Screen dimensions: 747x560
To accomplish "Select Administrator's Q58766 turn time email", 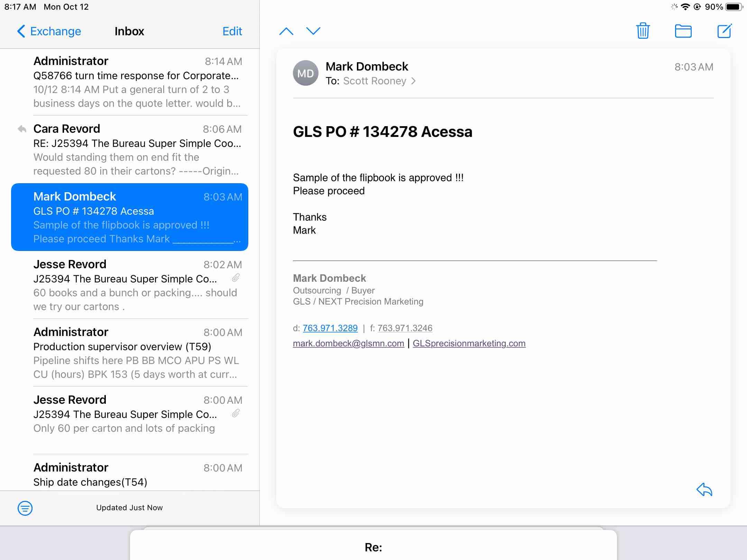I will 137,82.
